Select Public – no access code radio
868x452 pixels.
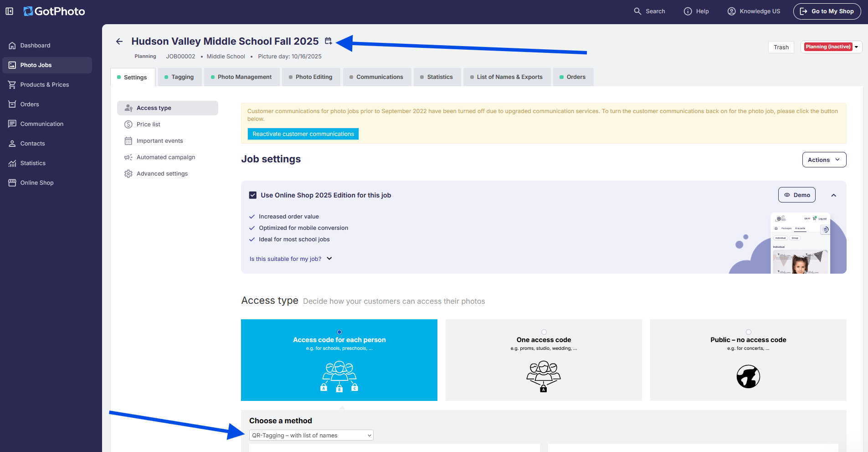click(748, 332)
